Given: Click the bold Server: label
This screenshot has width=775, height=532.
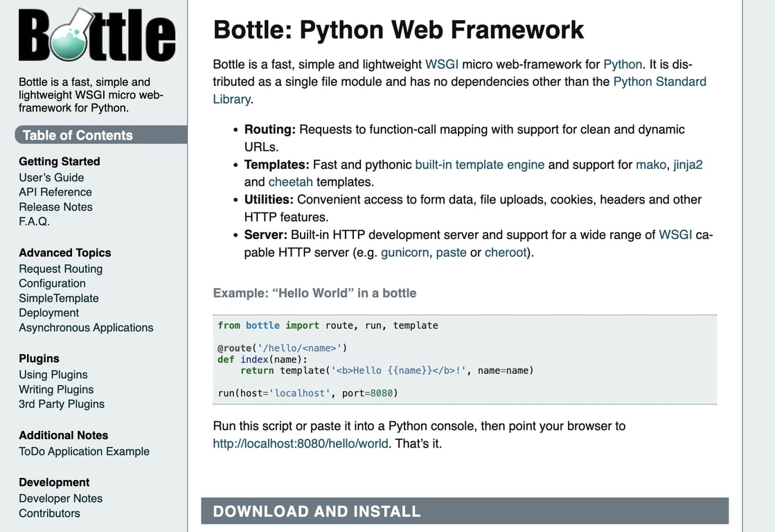Looking at the screenshot, I should (266, 235).
